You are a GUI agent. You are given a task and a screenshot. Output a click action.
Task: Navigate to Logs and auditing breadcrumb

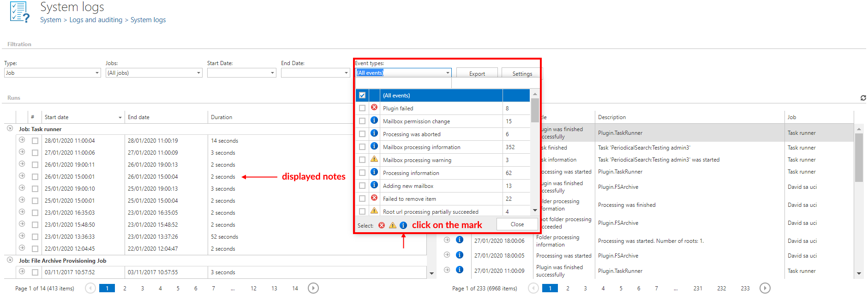click(96, 20)
